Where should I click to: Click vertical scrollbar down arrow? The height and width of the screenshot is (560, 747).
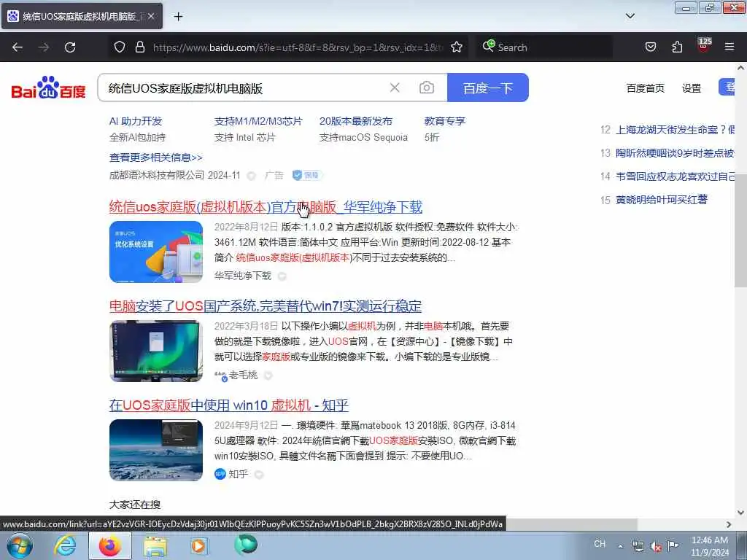coord(740,513)
